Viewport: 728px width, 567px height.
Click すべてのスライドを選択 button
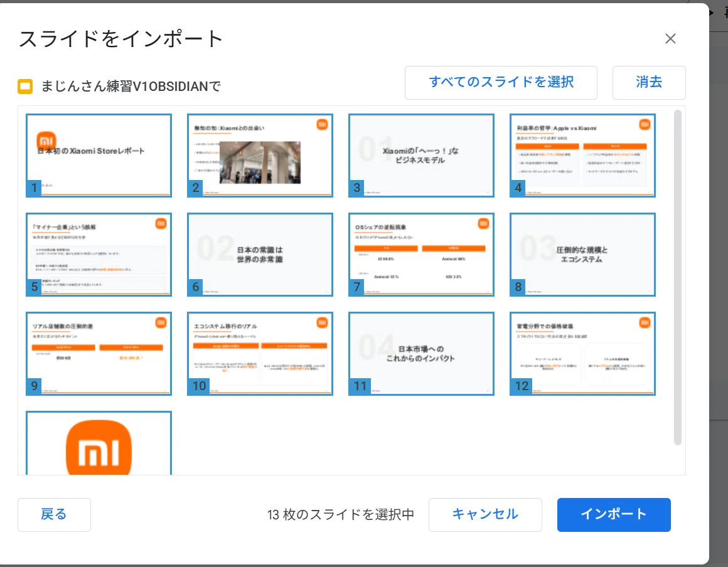pyautogui.click(x=501, y=83)
